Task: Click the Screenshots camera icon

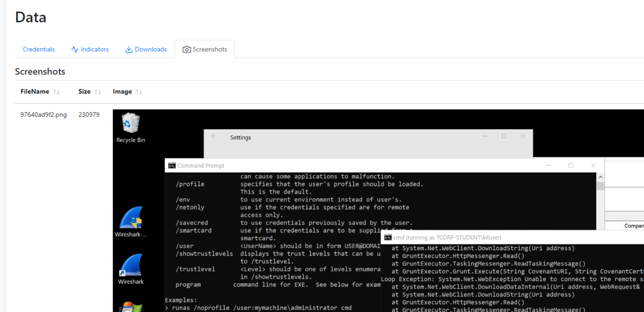Action: pyautogui.click(x=187, y=49)
